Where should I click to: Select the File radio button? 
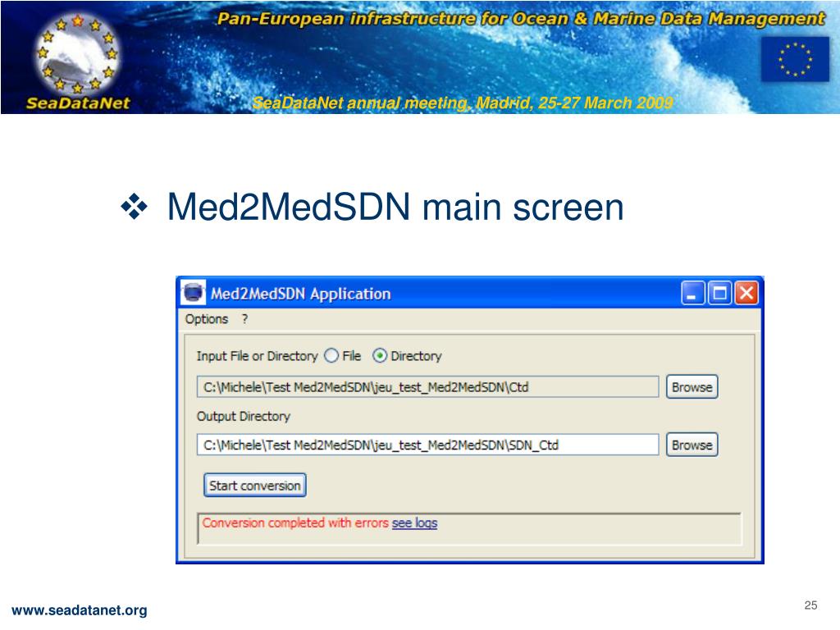click(331, 356)
